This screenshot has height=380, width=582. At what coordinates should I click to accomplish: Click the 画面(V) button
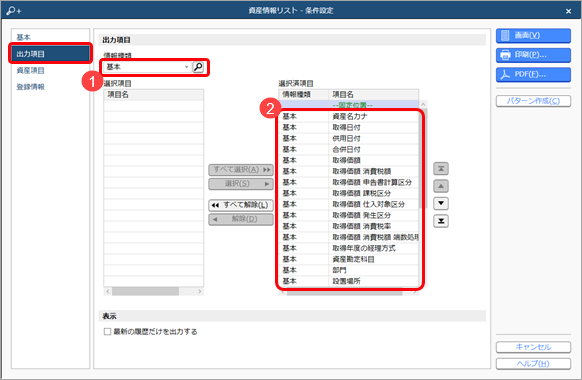click(533, 36)
